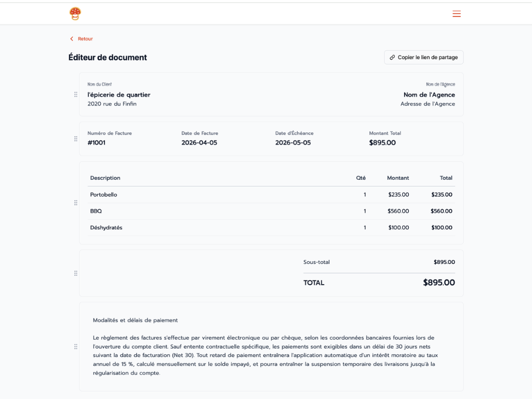
Task: Click the BBQ item total $560.00
Action: 443,211
